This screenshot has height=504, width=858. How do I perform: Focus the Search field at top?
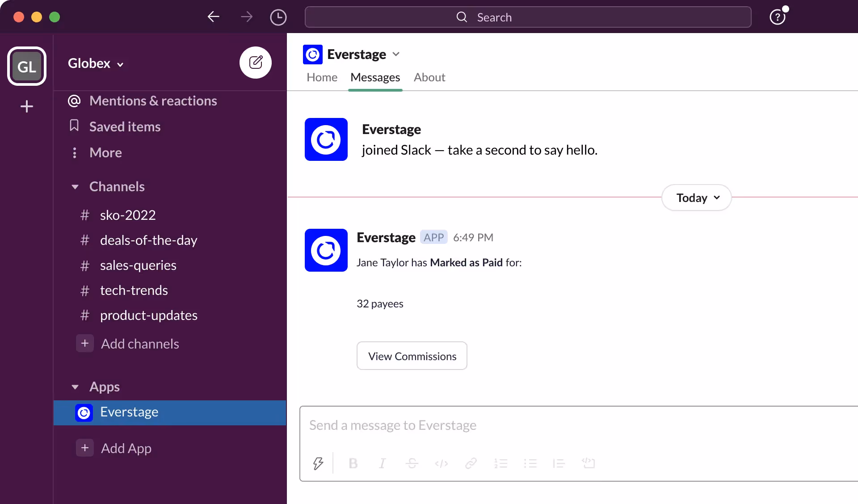point(528,17)
